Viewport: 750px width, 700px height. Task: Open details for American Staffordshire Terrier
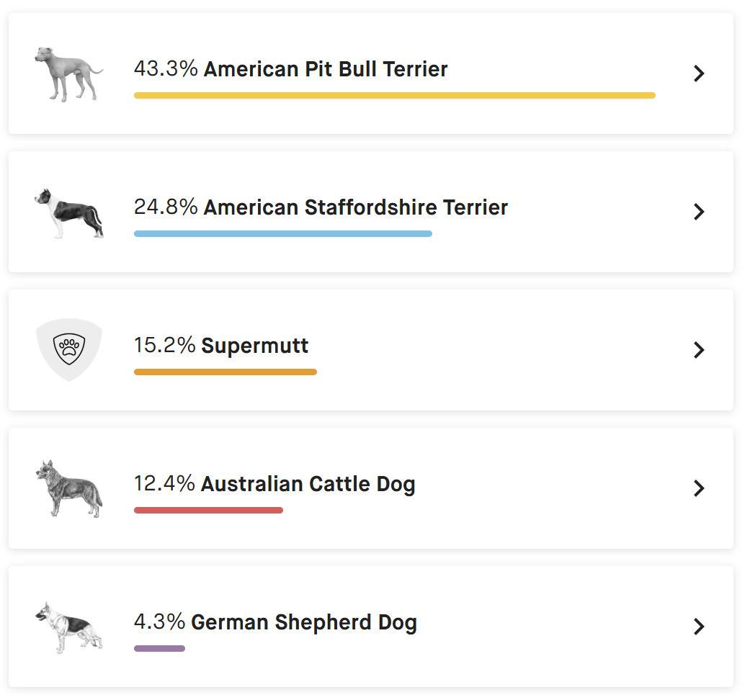pyautogui.click(x=698, y=211)
